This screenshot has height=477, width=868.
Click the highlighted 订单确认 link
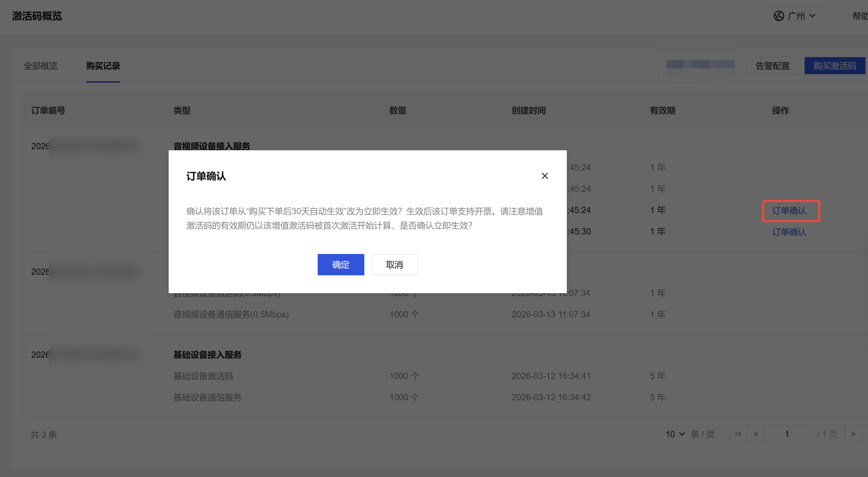pos(789,211)
